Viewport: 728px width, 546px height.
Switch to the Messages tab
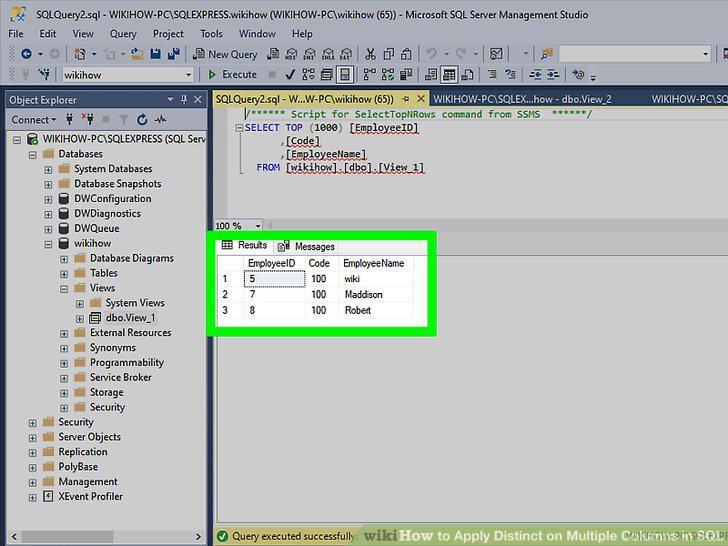[306, 247]
